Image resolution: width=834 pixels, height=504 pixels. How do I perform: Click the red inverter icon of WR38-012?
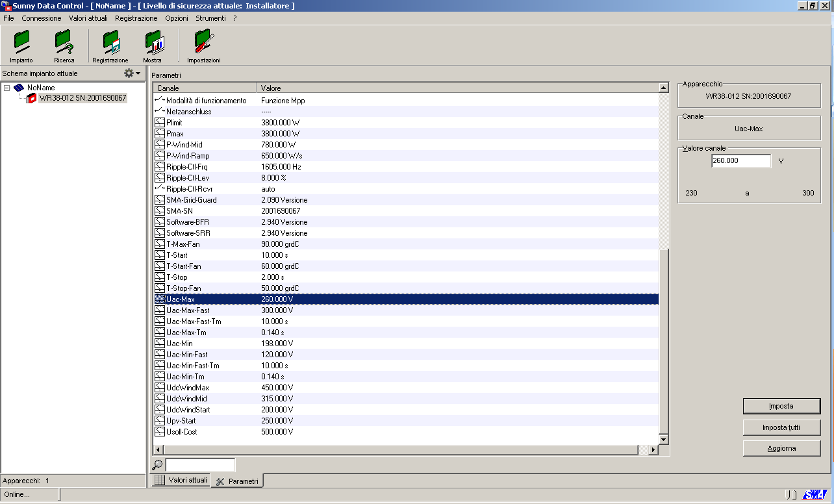[31, 98]
